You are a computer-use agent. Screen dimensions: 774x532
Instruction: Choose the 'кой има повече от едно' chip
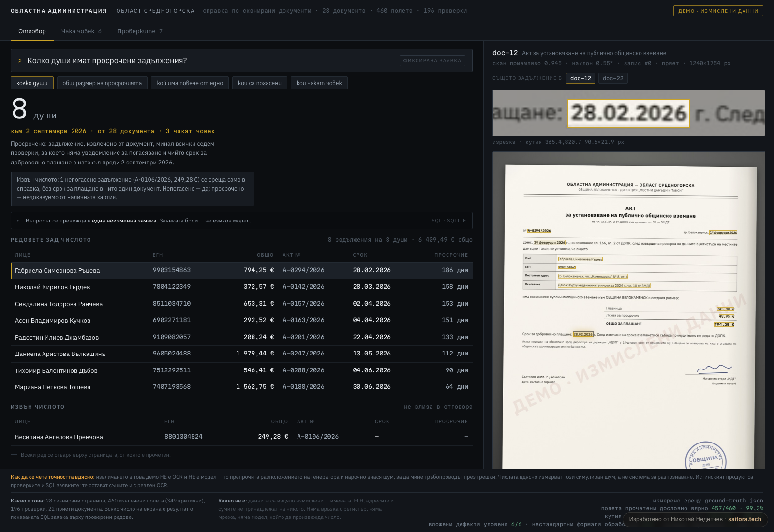pos(190,83)
